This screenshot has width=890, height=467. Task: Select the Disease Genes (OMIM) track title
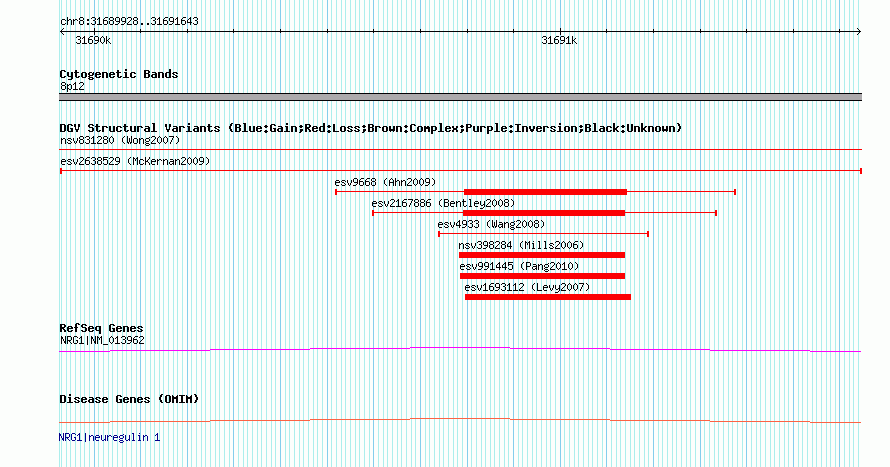tap(129, 399)
